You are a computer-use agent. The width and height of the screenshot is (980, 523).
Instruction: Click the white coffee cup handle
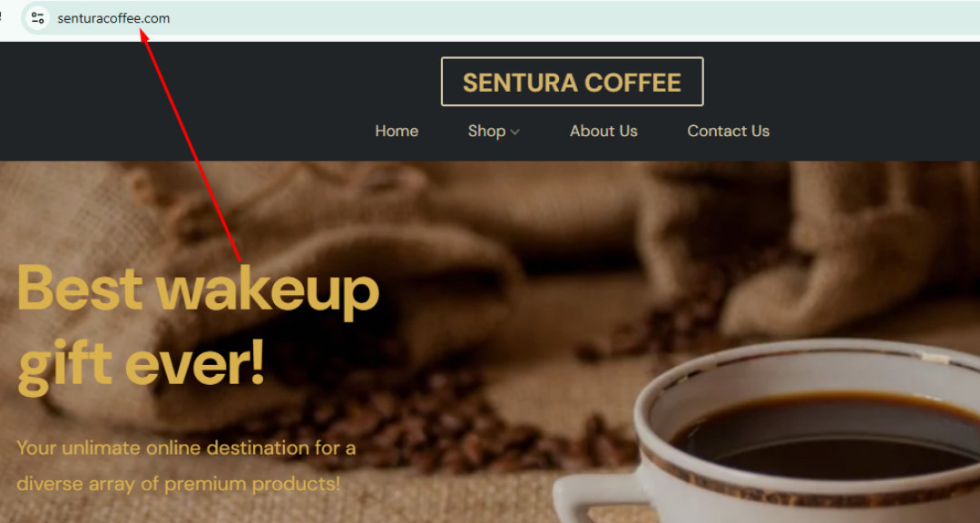click(x=600, y=498)
